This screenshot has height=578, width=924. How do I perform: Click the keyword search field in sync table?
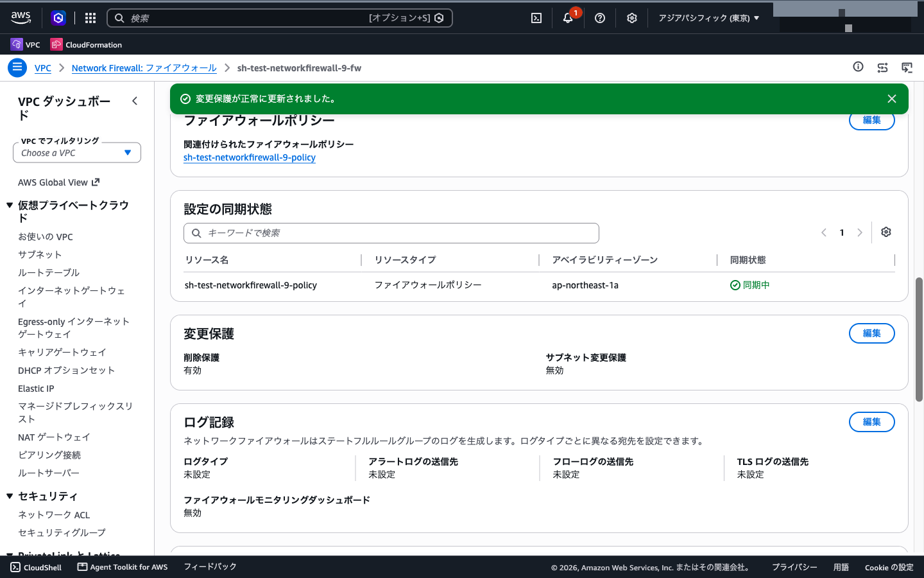391,233
